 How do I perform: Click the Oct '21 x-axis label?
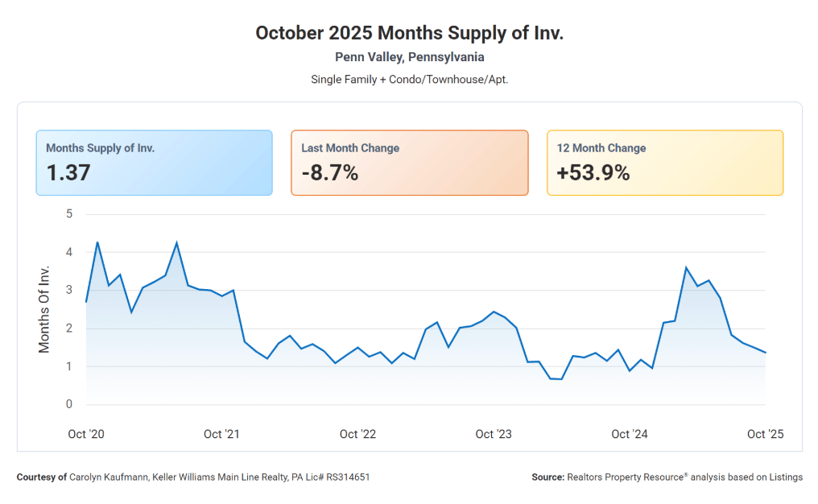coord(221,434)
